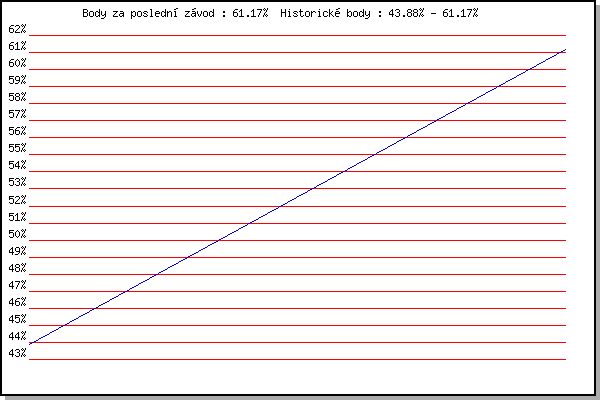
Task: Click the 61% axis label
Action: pos(17,46)
